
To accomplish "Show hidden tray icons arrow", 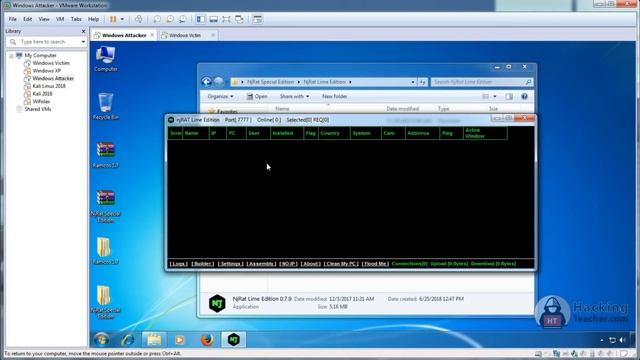I will point(601,340).
